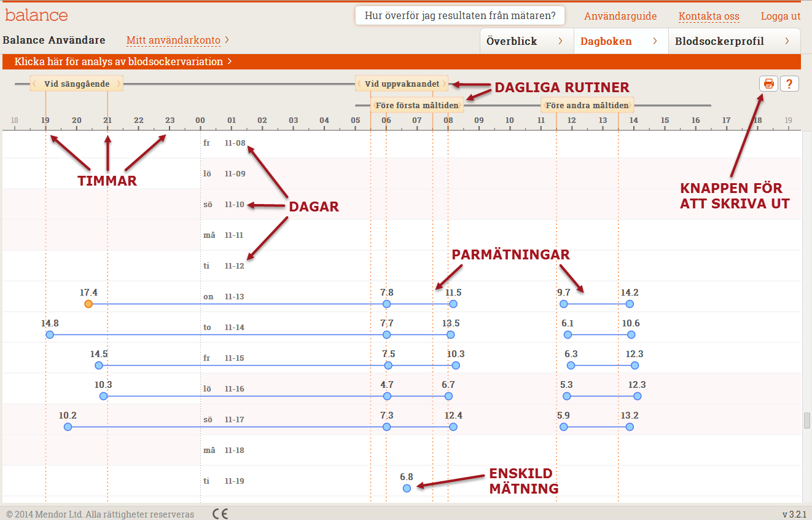Click the single 6.8 measurement on 11-19
Screen dimensions: 812x520
tap(407, 488)
